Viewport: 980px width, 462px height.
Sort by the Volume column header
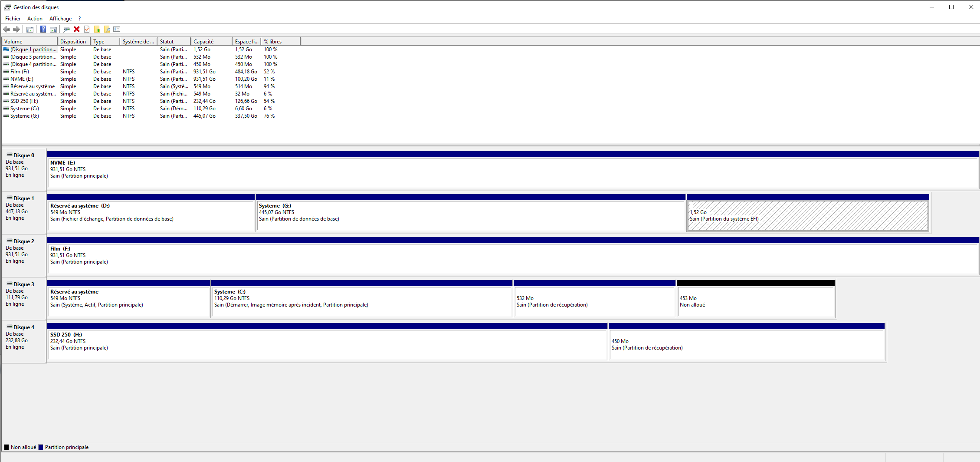[29, 42]
